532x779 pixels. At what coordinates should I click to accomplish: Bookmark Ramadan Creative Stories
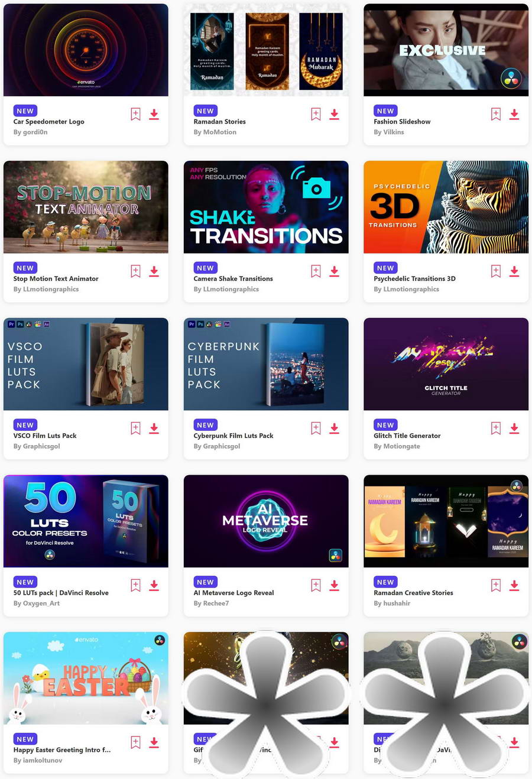coord(496,586)
